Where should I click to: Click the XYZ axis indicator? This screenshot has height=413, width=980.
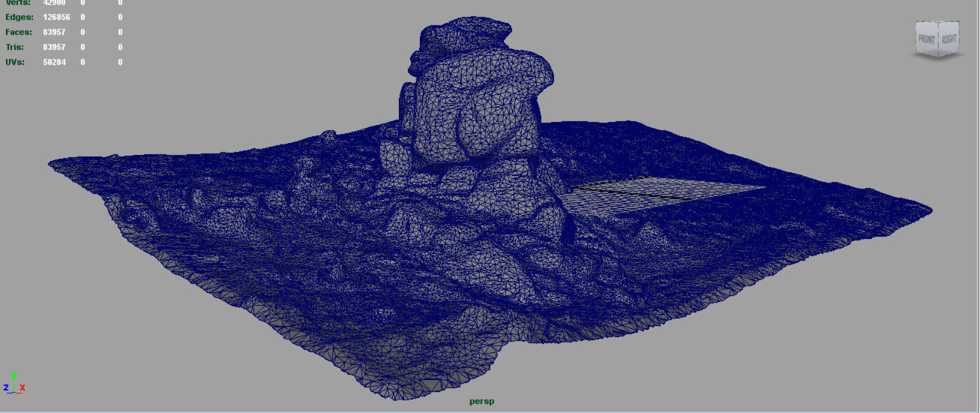tap(14, 383)
